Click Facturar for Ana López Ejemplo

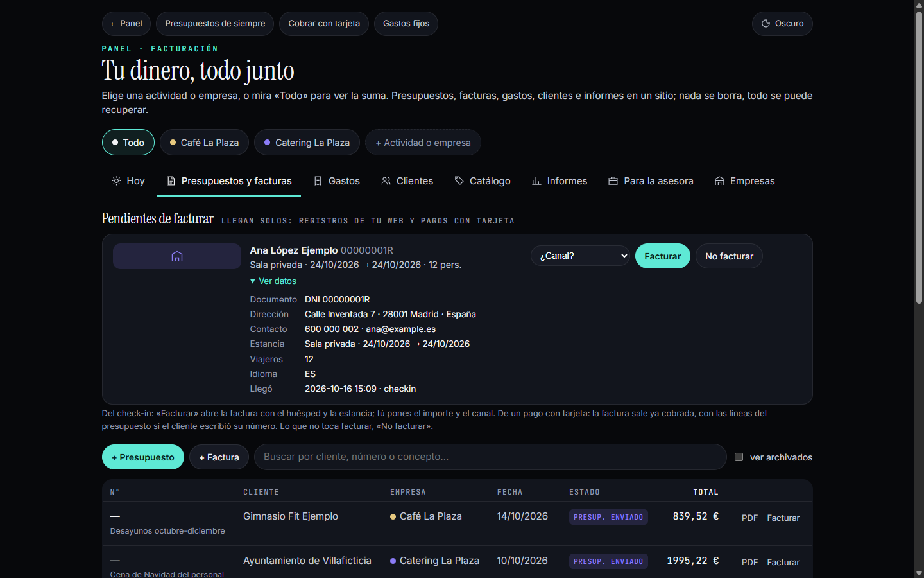point(663,256)
